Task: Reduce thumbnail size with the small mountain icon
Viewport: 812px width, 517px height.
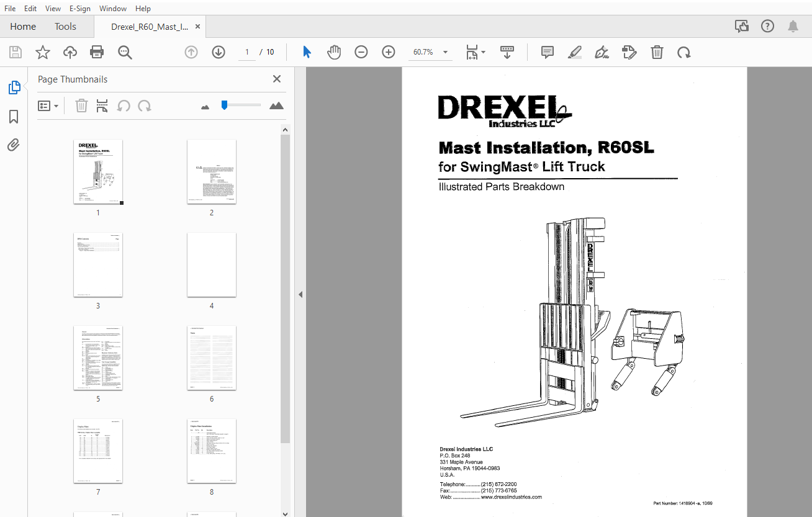Action: point(205,107)
